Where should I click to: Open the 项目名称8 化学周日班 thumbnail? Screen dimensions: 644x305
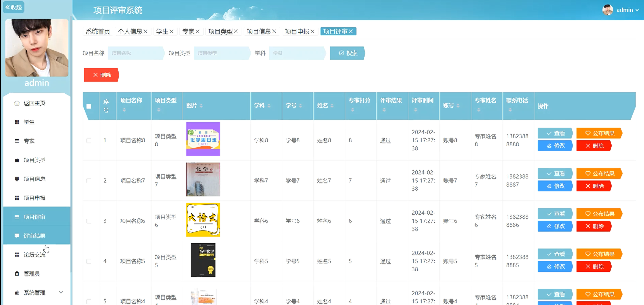coord(203,139)
